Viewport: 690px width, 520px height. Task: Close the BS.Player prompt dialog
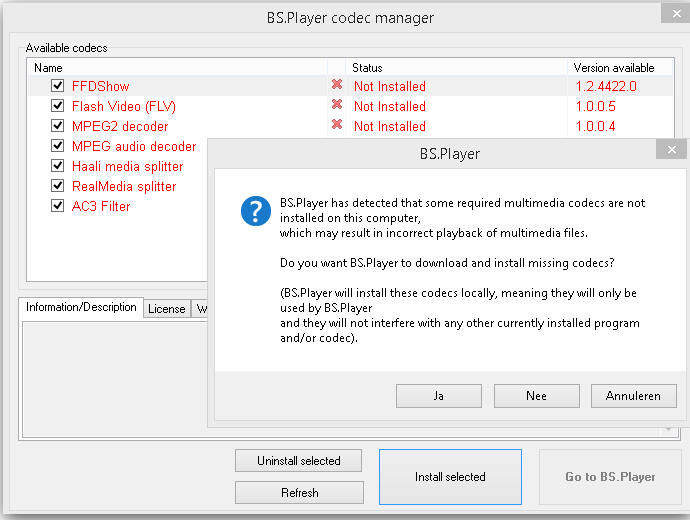pos(671,150)
